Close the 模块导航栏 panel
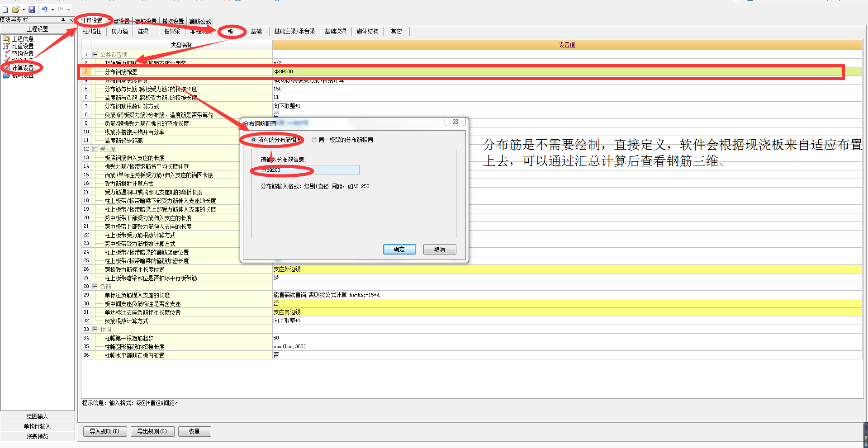 [x=71, y=20]
